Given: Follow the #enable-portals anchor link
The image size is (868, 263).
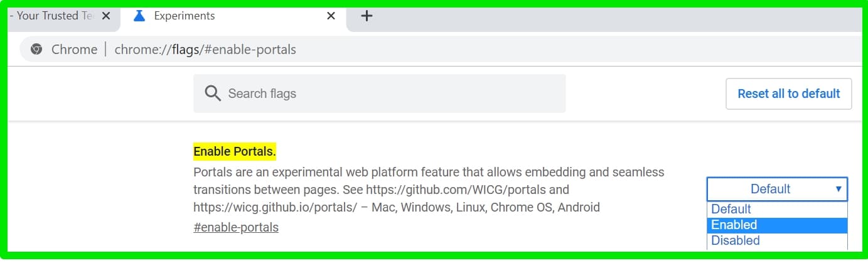Looking at the screenshot, I should coord(236,227).
